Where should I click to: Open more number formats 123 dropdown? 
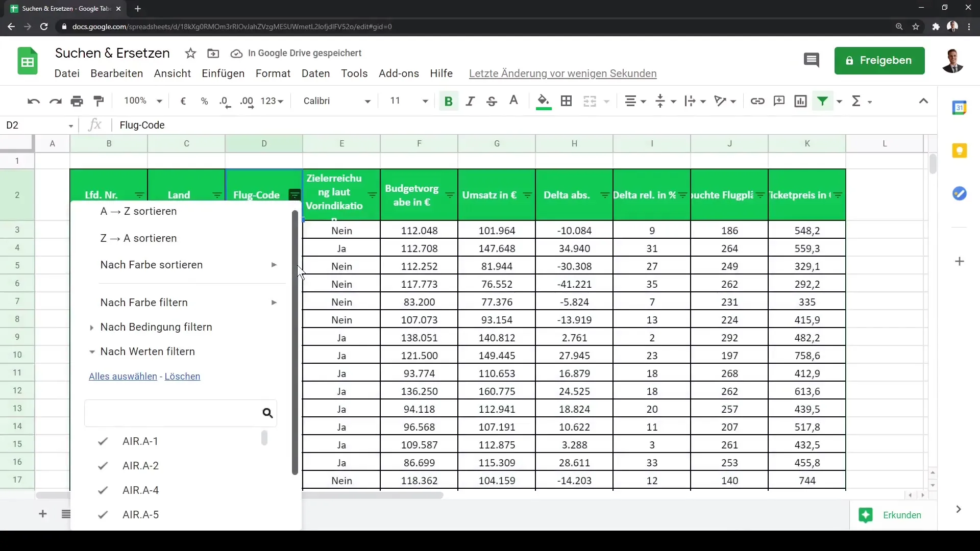coord(272,101)
